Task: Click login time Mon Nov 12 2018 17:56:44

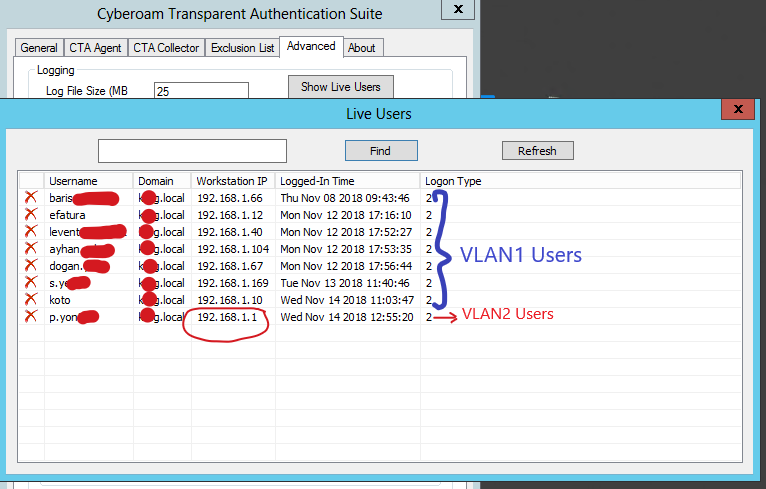Action: 346,266
